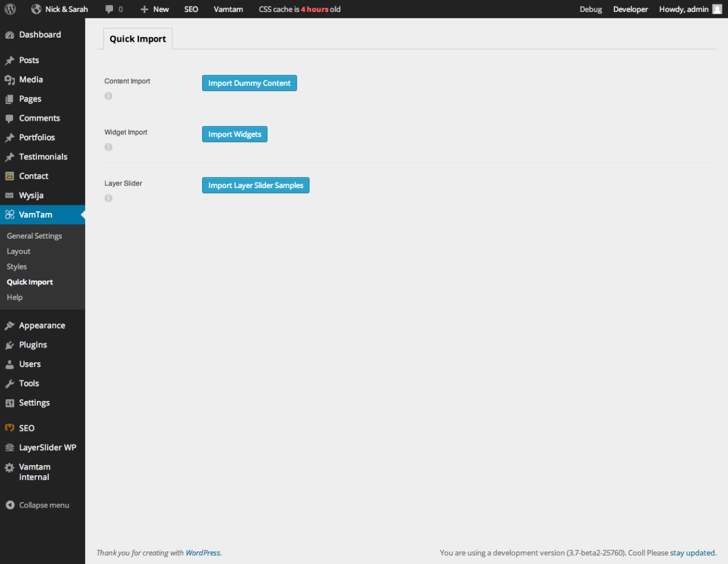Open the admin avatar next to Howdy

tap(717, 9)
